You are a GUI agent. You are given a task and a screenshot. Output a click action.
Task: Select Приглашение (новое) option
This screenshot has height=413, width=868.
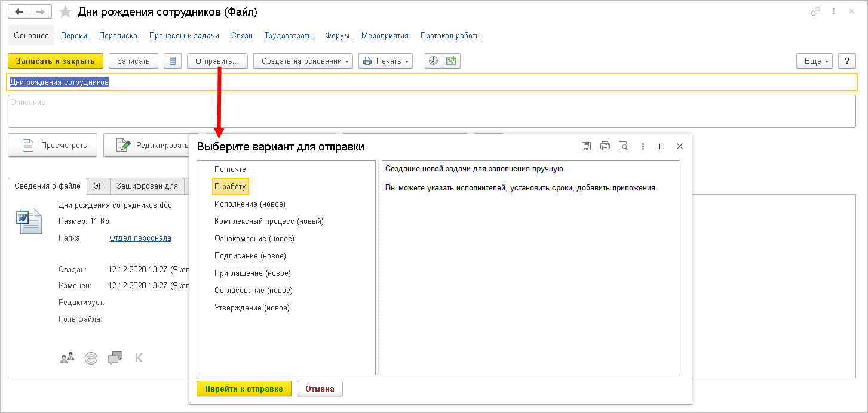point(253,273)
